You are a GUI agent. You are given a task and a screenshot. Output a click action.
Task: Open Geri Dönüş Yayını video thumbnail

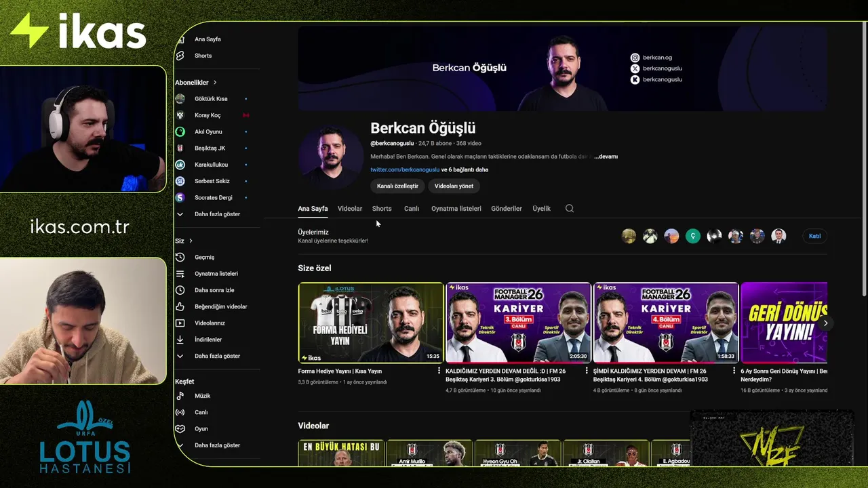pyautogui.click(x=784, y=323)
